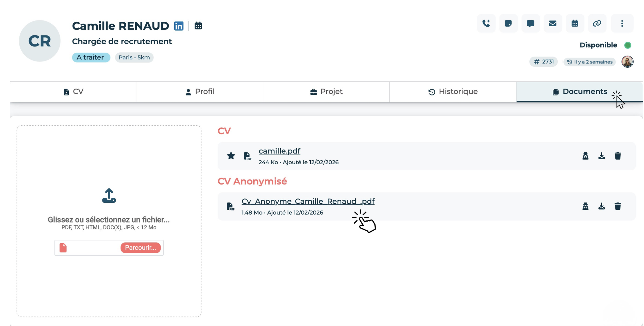Click the calendar icon beside candidate name
The width and height of the screenshot is (644, 326).
(x=198, y=26)
